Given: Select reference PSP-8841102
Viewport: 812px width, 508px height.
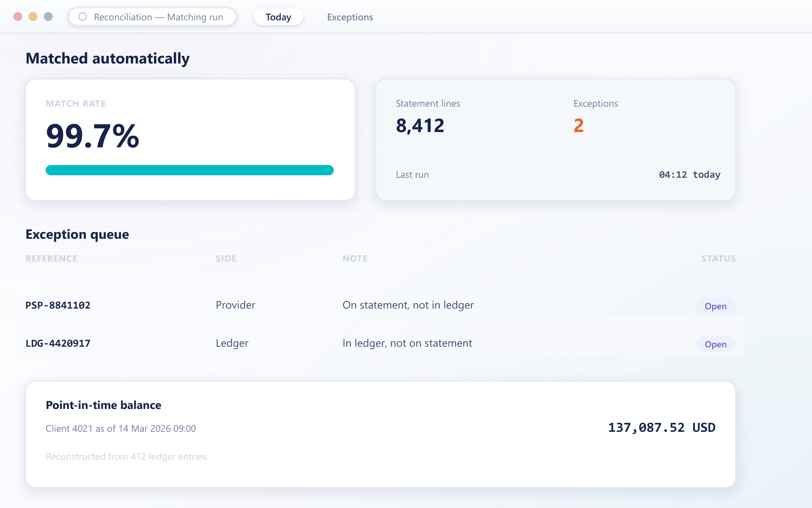Looking at the screenshot, I should (58, 305).
